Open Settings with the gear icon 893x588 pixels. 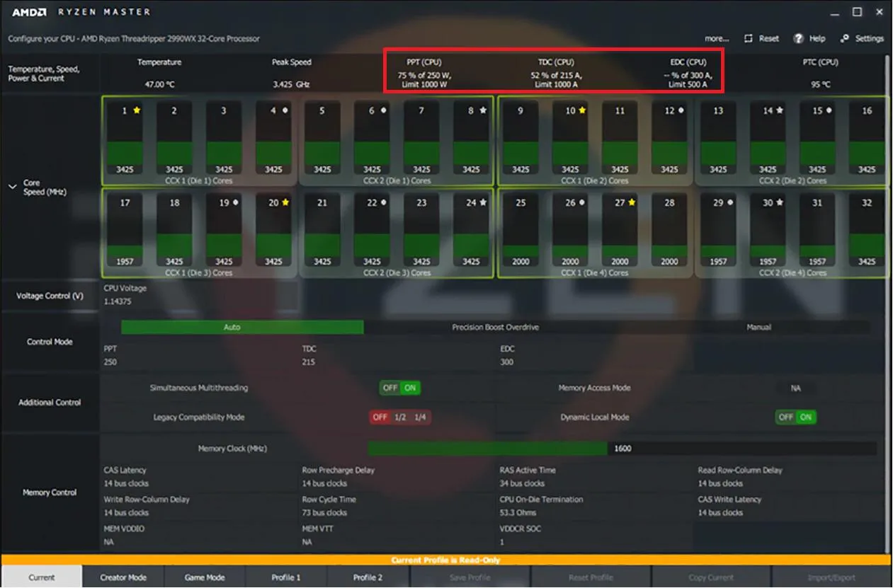(x=844, y=39)
